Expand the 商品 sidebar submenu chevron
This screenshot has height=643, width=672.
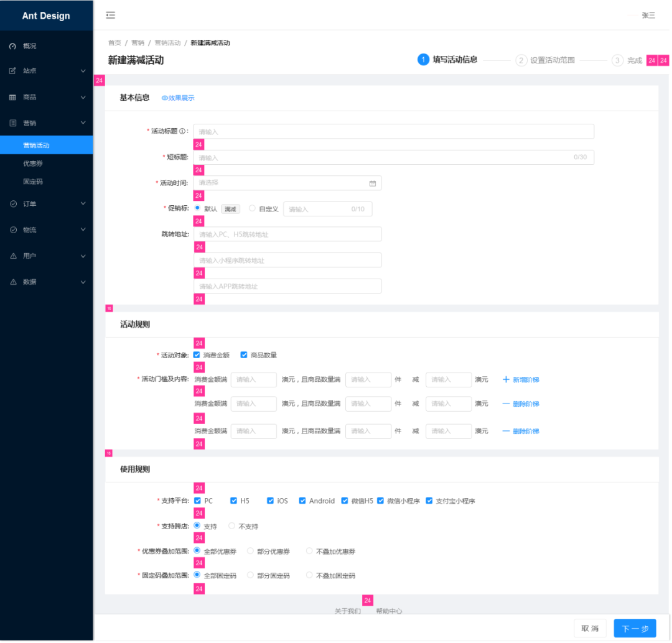point(83,98)
